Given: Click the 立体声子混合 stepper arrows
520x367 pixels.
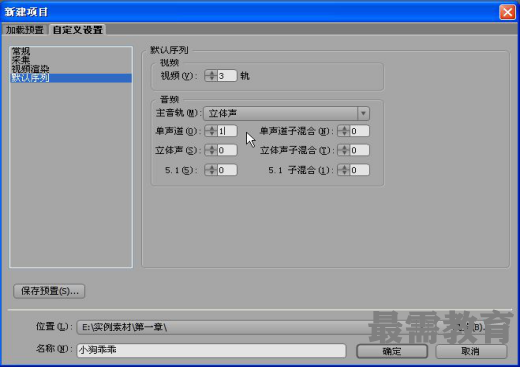Looking at the screenshot, I should pos(343,150).
